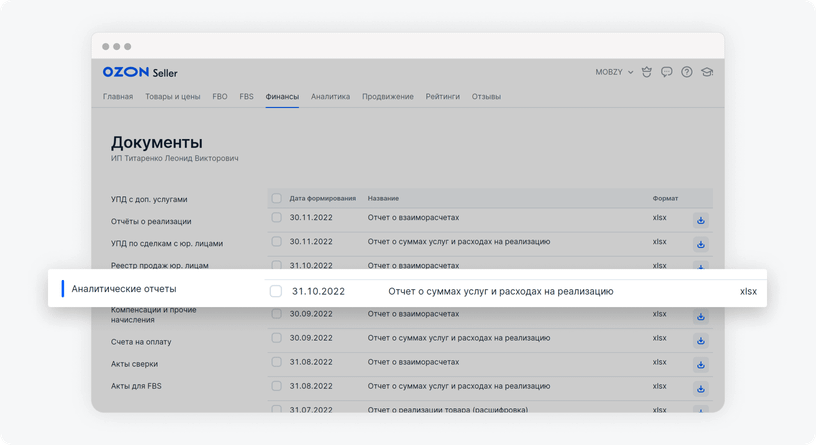Viewport: 816px width, 445px height.
Task: Tick checkbox for 30.11.2022 Отчет о суммах услуг
Action: click(x=276, y=241)
